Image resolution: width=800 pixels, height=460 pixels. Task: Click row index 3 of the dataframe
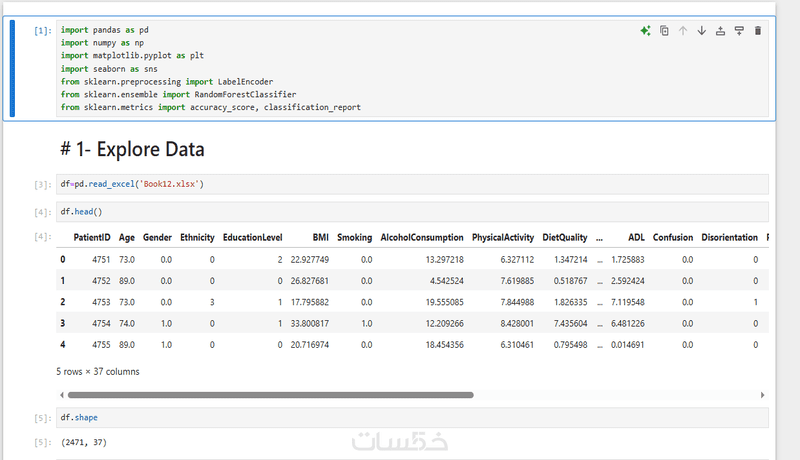pyautogui.click(x=63, y=323)
